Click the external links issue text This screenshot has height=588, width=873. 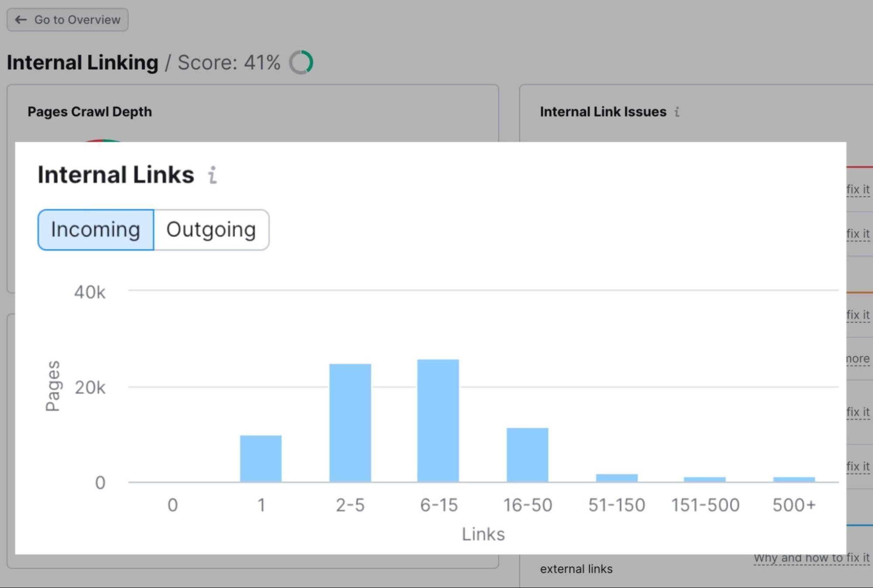click(x=576, y=569)
